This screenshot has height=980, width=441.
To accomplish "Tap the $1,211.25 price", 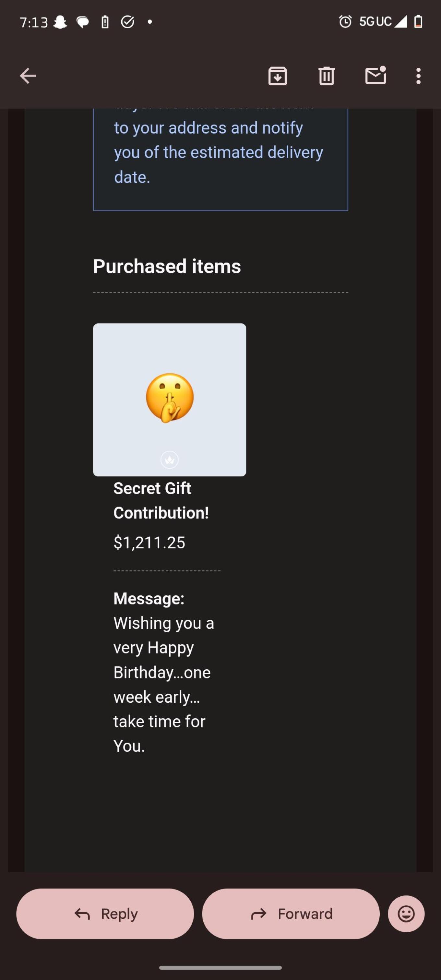I will [149, 543].
